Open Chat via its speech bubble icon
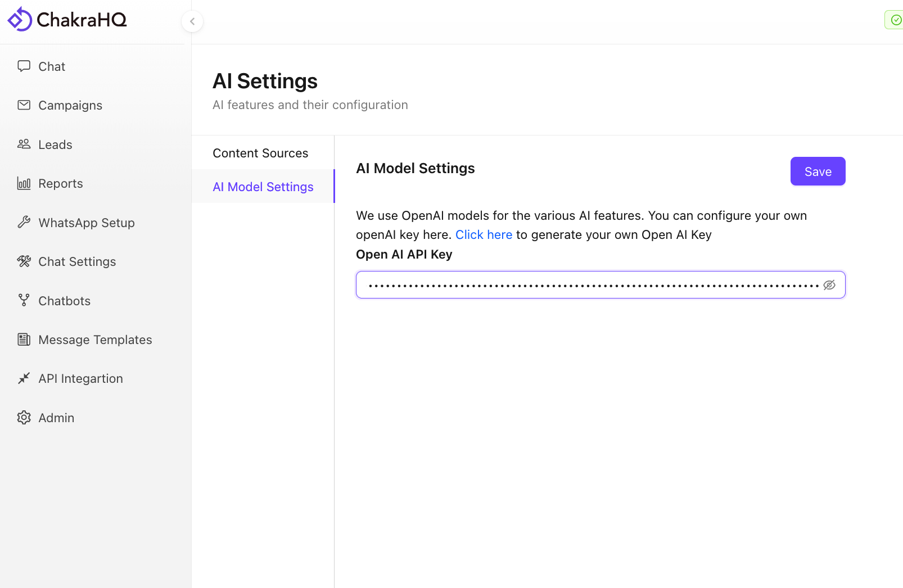This screenshot has height=588, width=903. pos(24,66)
